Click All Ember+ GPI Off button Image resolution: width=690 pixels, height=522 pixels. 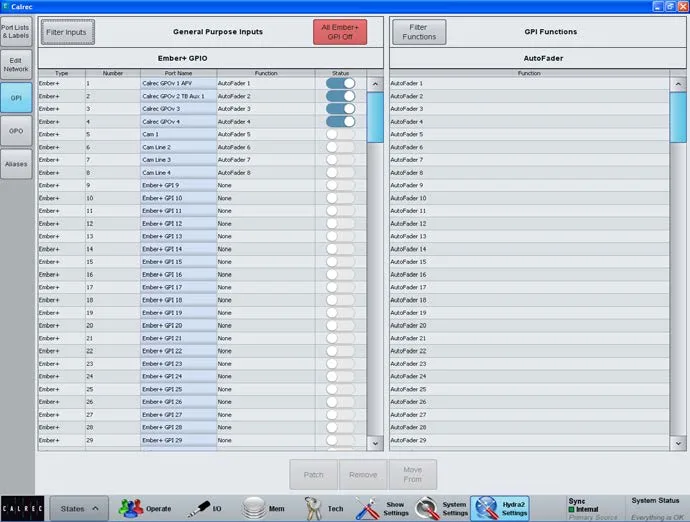[340, 32]
